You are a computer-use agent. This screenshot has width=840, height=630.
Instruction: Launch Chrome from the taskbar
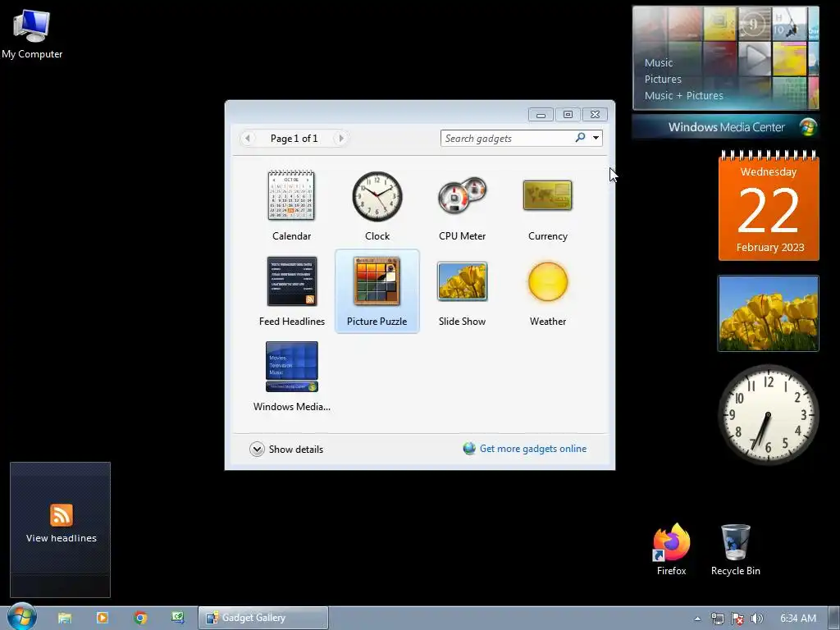pos(140,618)
